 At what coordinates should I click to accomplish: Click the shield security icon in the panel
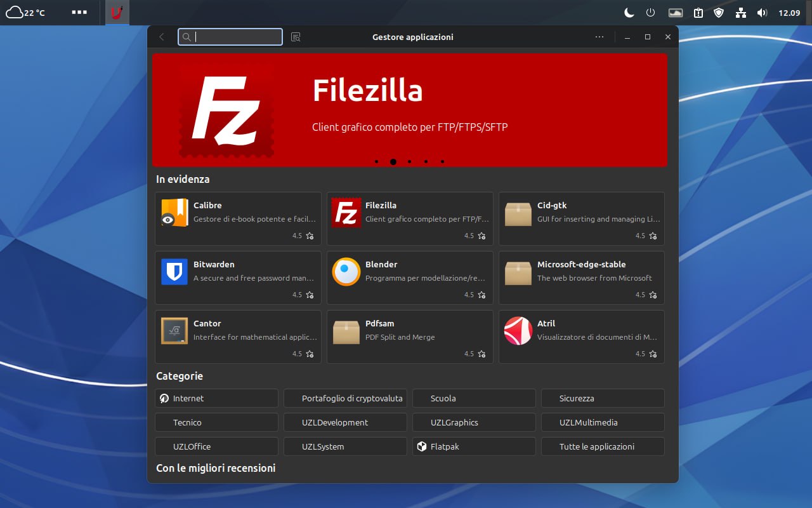click(x=719, y=13)
